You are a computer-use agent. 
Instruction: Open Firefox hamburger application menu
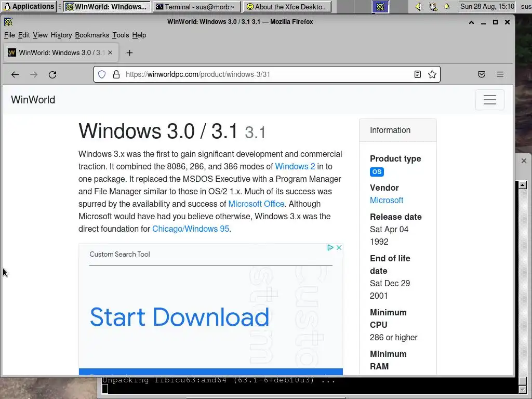pos(500,74)
